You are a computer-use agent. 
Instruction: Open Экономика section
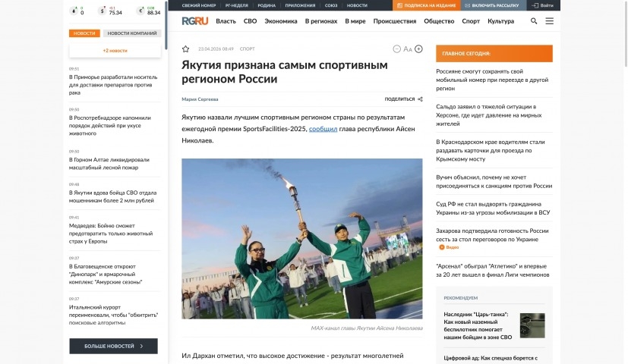(281, 21)
